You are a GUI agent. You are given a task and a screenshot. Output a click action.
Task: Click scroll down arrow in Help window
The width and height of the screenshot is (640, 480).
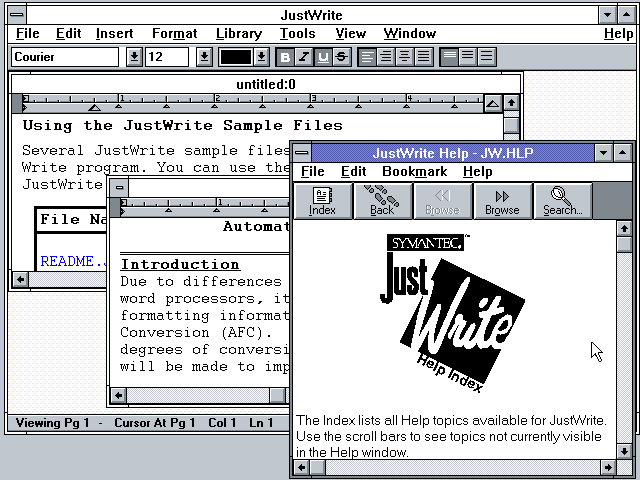point(624,451)
